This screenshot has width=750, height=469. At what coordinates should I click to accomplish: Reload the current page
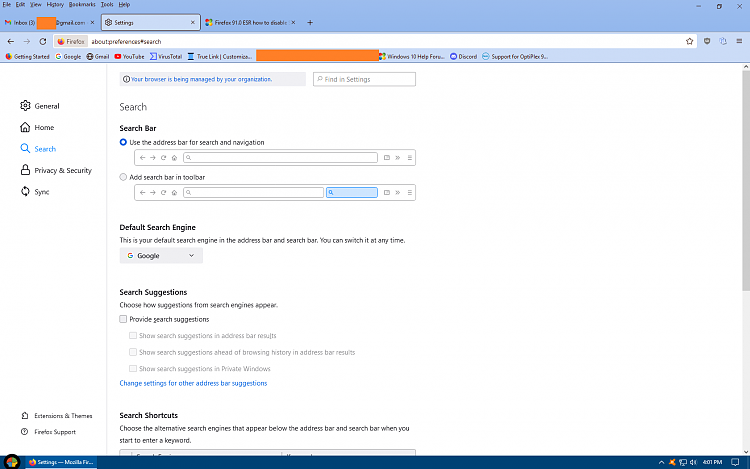coord(43,42)
